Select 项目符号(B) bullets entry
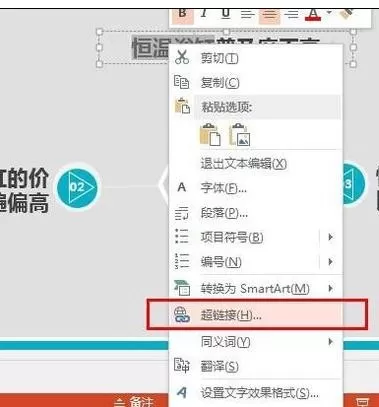The height and width of the screenshot is (407, 379). [x=232, y=238]
